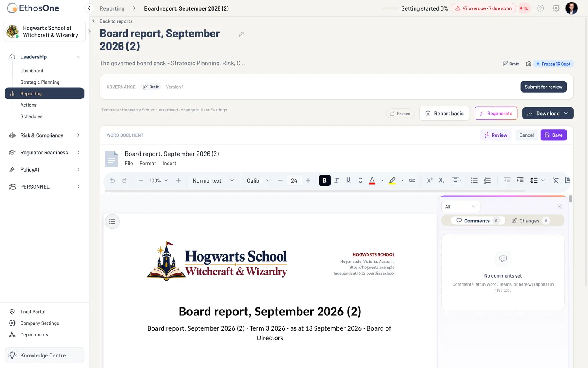The width and height of the screenshot is (588, 368).
Task: Open Strategic Planning in the sidebar
Action: click(x=40, y=82)
